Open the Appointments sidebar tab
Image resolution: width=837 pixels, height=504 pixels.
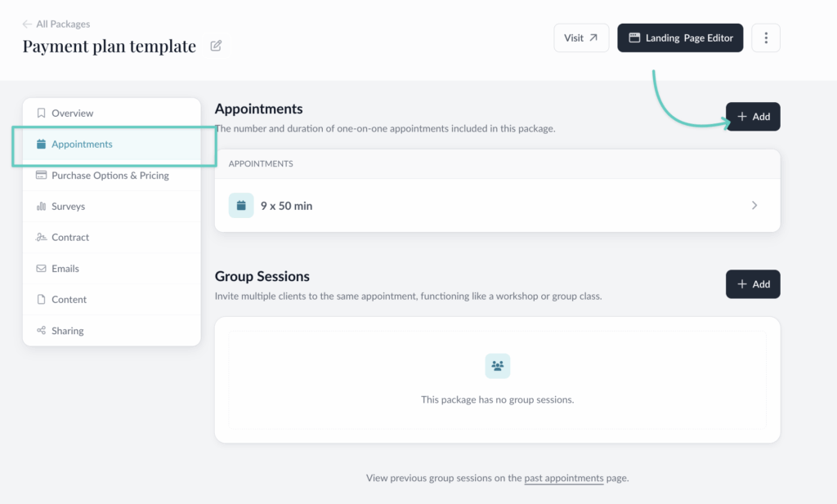[82, 145]
